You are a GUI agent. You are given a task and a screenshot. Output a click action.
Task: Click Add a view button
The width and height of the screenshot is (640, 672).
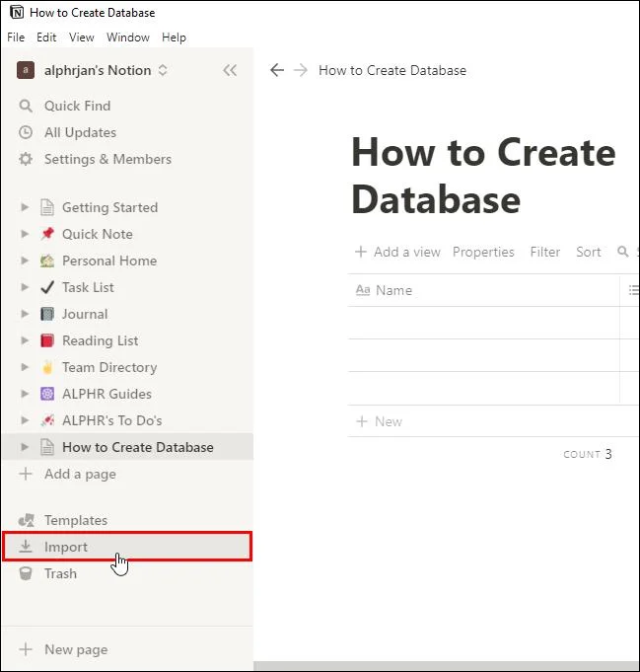click(398, 252)
